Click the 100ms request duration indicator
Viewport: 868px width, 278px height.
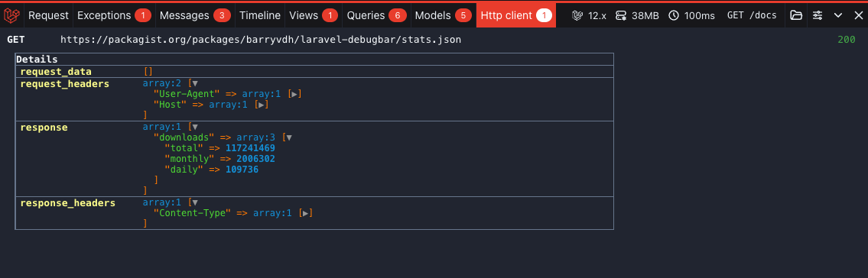(691, 15)
